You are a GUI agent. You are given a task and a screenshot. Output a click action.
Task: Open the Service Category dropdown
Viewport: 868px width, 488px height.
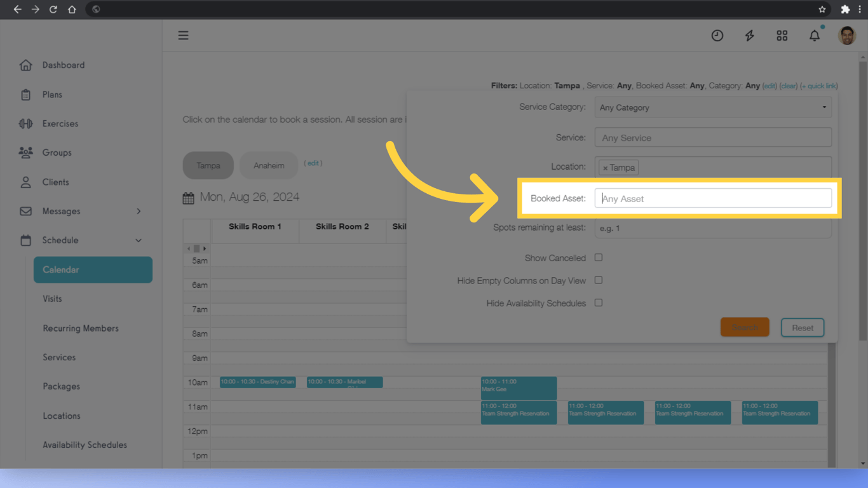(713, 107)
